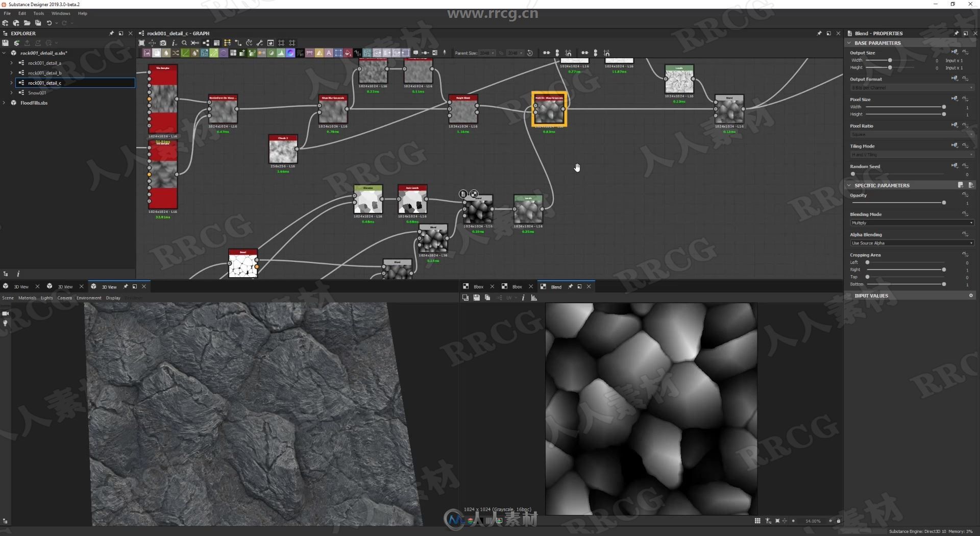980x536 pixels.
Task: Open the Camera menu in 3D view
Action: pos(64,298)
